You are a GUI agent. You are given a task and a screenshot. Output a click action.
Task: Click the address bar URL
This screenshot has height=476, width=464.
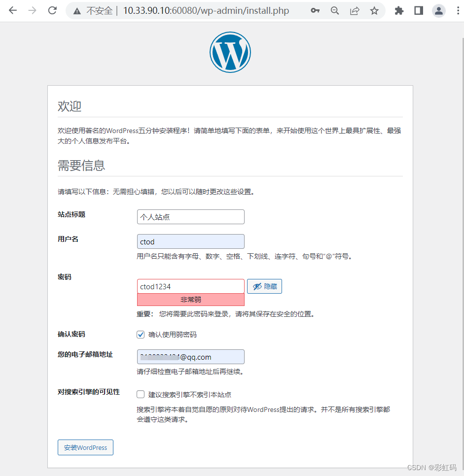coord(206,11)
